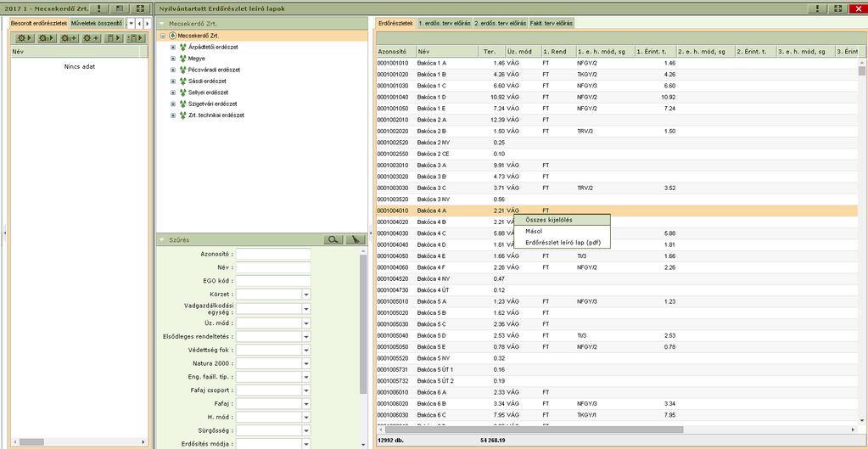
Task: Open the Fafaj csoport dropdown
Action: click(x=306, y=390)
